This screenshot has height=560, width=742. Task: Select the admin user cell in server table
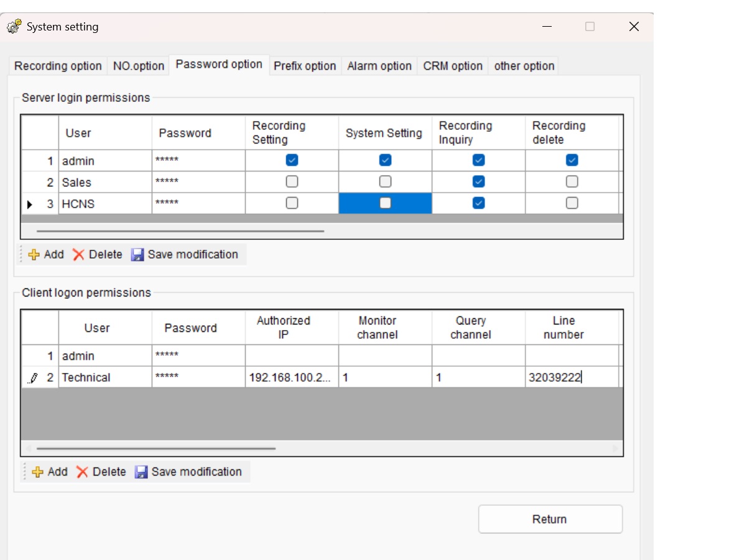pos(105,161)
